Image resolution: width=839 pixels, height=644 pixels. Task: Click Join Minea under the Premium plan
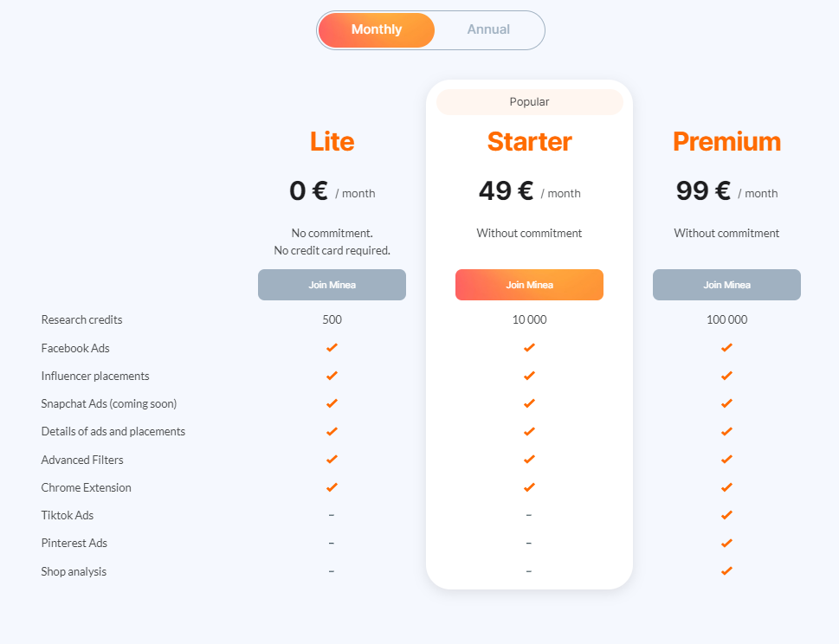click(726, 285)
